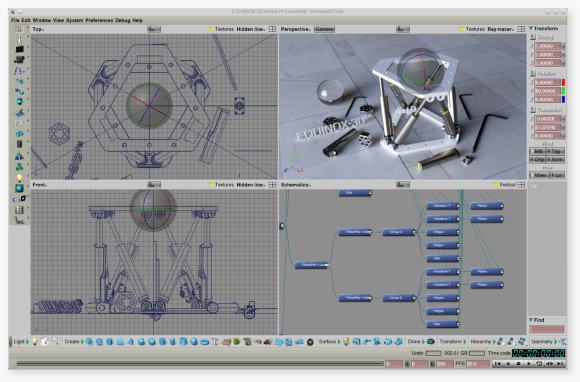Open the Debug menu
Image resolution: width=580 pixels, height=382 pixels.
[x=122, y=20]
